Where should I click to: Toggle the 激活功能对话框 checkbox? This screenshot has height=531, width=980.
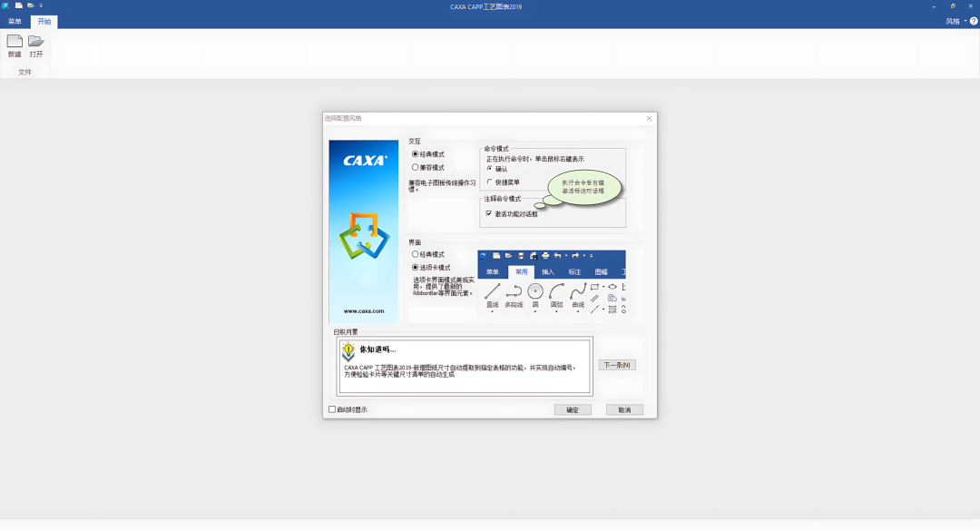512,214
